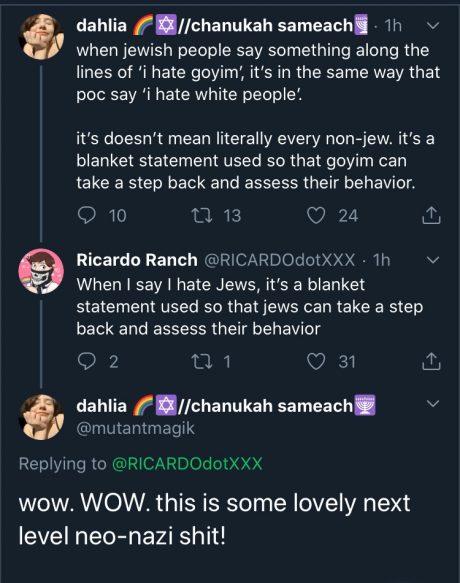Image resolution: width=460 pixels, height=583 pixels.
Task: Open the @RICARDOdotXXX handle beside Ricardo Ranch
Action: tap(279, 260)
